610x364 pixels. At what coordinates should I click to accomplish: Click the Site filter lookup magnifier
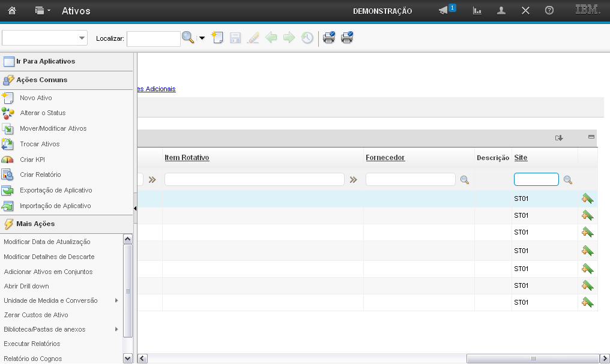(567, 179)
